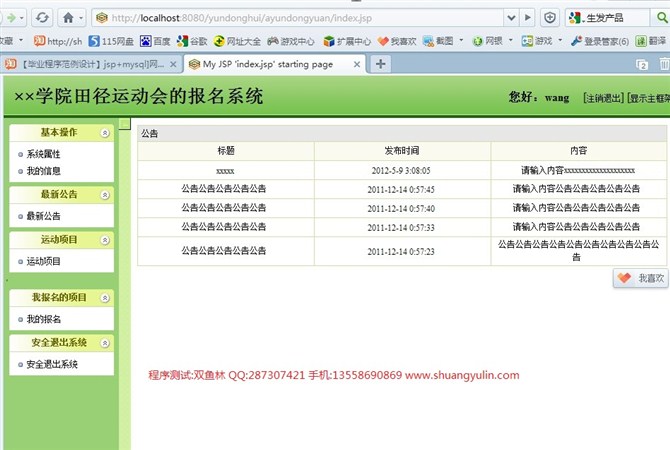Click the username wang in header

[557, 98]
